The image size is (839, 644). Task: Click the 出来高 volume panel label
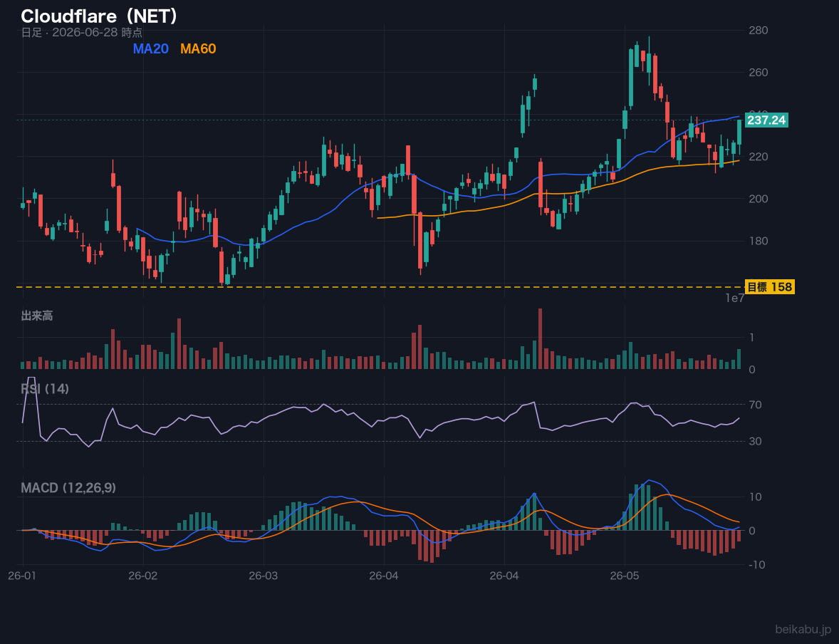pyautogui.click(x=37, y=316)
